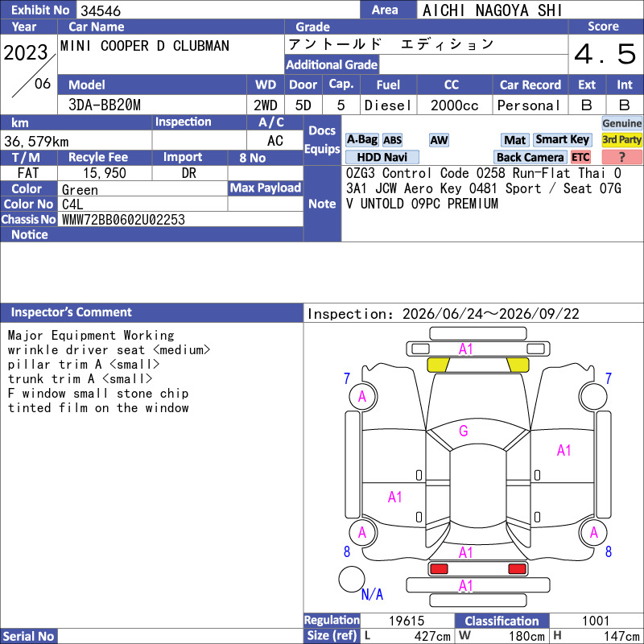Screen dimensions: 644x644
Task: Click the width value 180cm
Action: pos(527,636)
